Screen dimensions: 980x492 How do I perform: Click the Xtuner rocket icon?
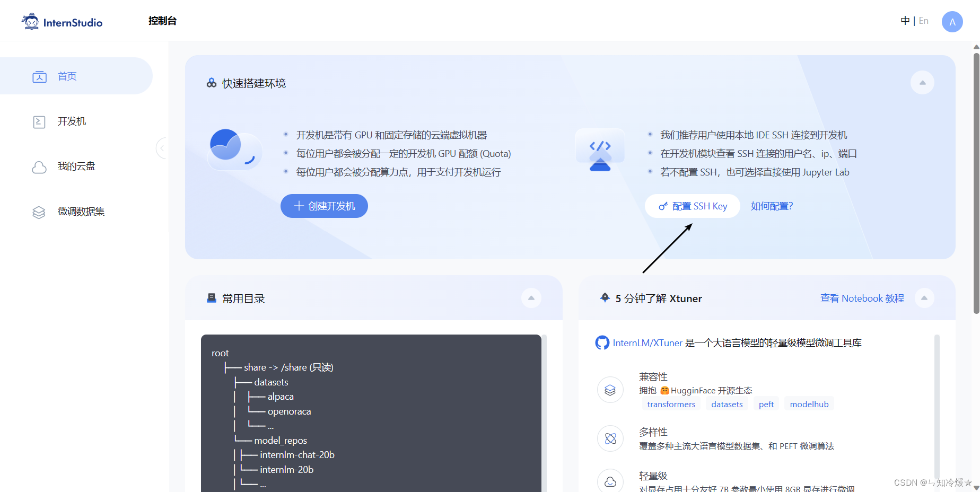pyautogui.click(x=605, y=298)
